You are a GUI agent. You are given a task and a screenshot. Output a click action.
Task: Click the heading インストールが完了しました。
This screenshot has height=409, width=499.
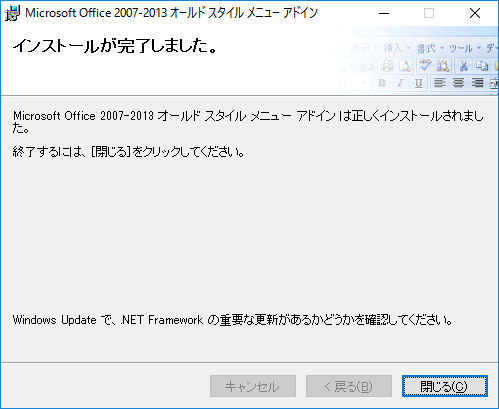pyautogui.click(x=115, y=46)
